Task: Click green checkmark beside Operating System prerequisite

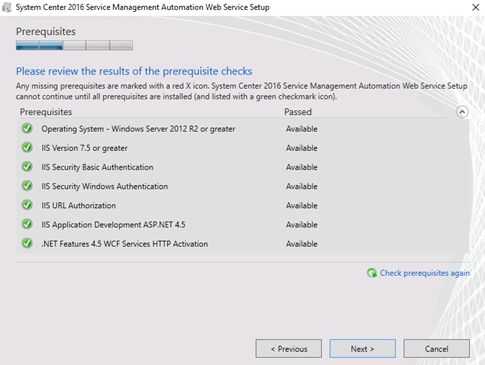Action: click(27, 128)
